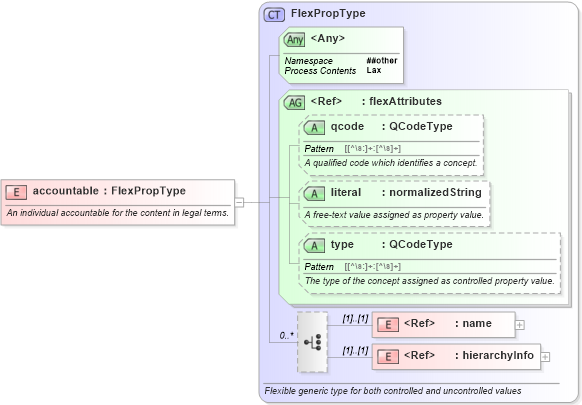Screen dimensions: 582x405
Task: Click the [1]..[1] label above name
Action: pyautogui.click(x=355, y=319)
